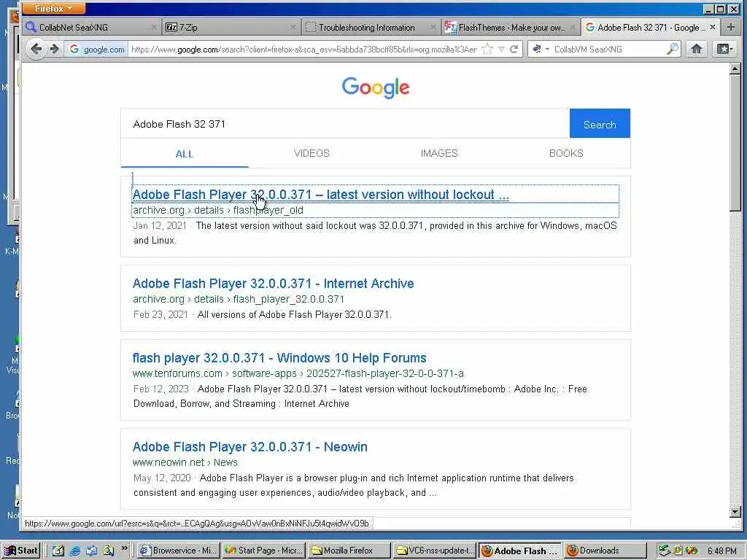Go to the home page
Image resolution: width=747 pixels, height=560 pixels.
pos(697,49)
